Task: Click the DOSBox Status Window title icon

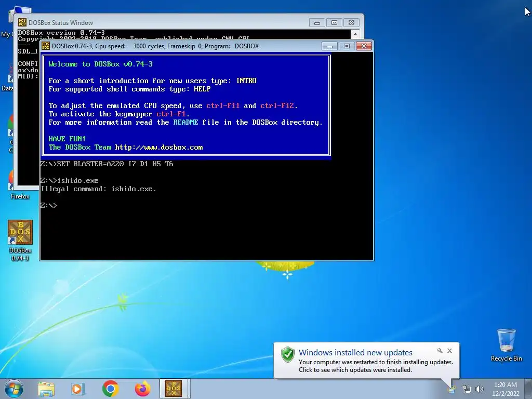Action: 22,22
